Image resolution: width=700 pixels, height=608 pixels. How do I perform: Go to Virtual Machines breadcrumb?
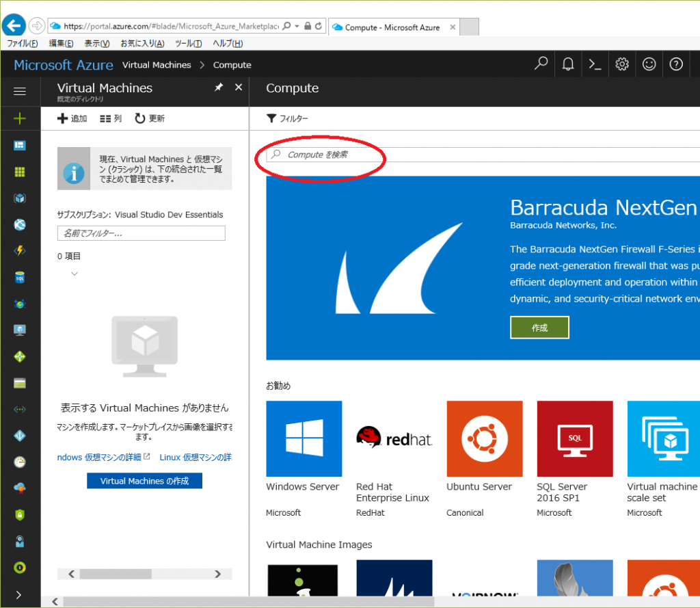(157, 65)
